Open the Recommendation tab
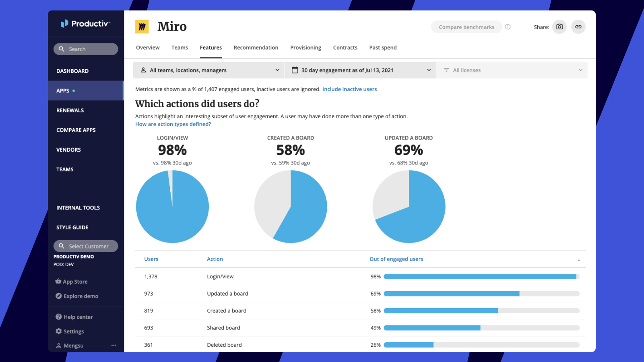644x362 pixels. tap(256, 47)
